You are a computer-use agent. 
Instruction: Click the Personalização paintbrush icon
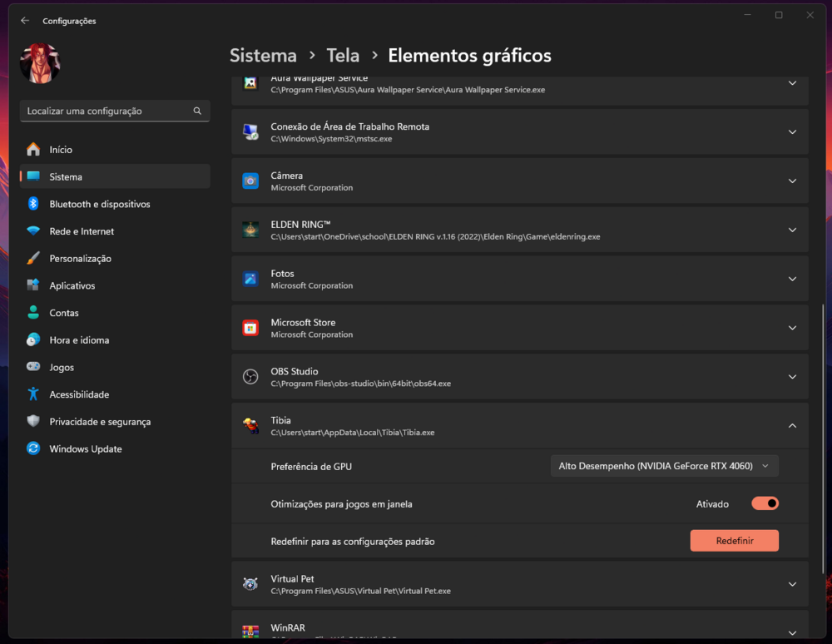click(x=33, y=258)
